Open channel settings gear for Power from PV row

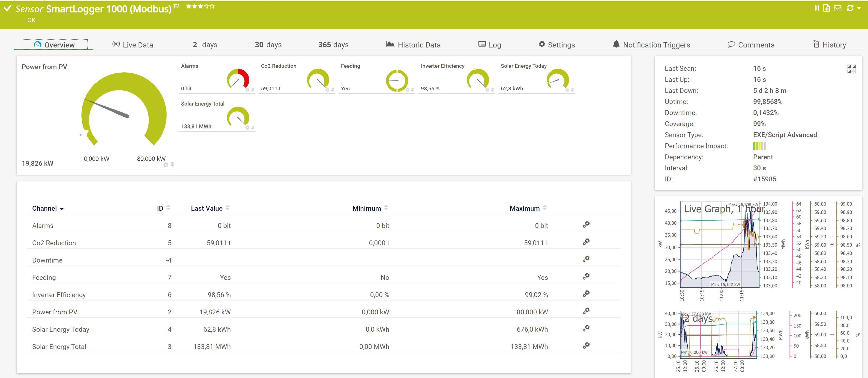tap(586, 311)
